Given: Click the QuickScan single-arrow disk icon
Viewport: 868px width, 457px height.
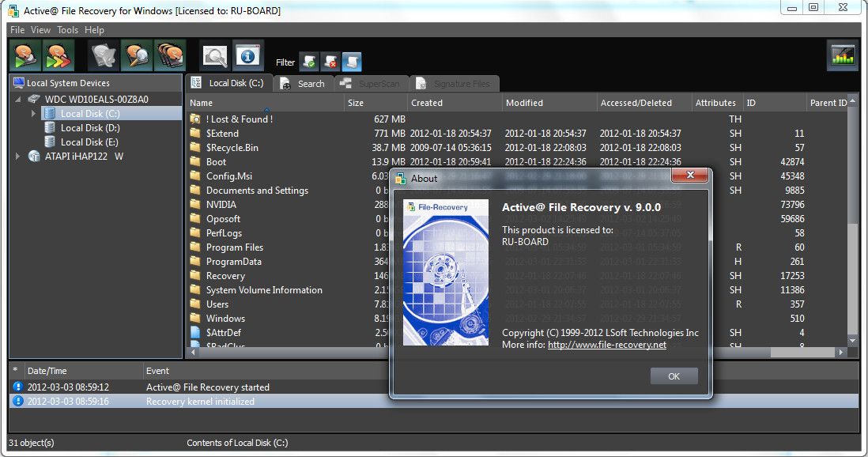Looking at the screenshot, I should click(26, 55).
